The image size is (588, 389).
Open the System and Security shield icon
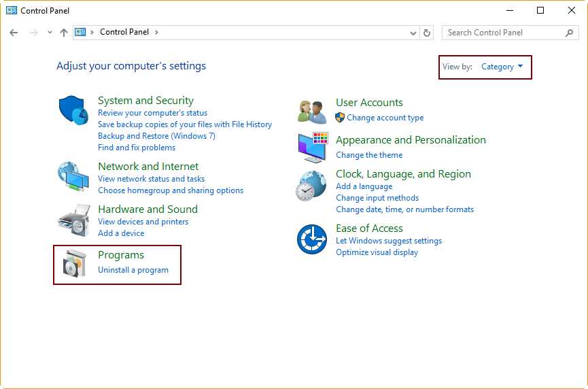73,110
